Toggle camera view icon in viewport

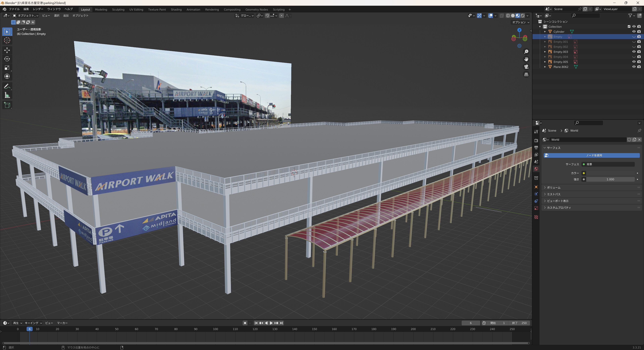click(x=526, y=67)
